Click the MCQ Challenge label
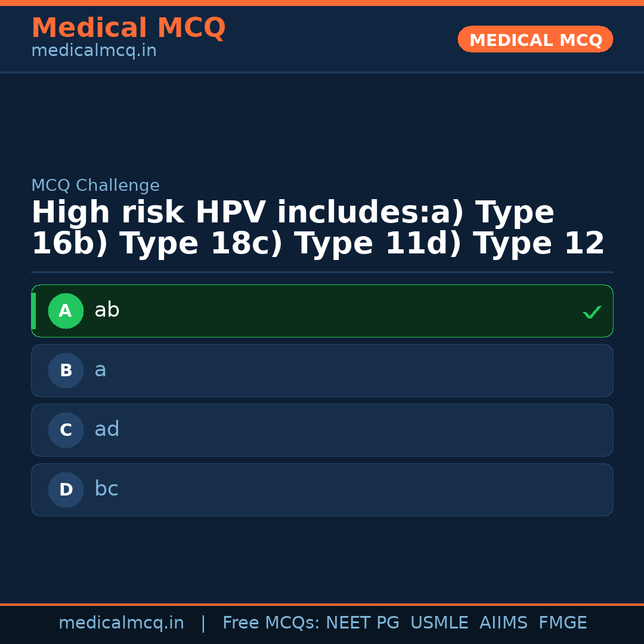The image size is (644, 644). pos(95,186)
